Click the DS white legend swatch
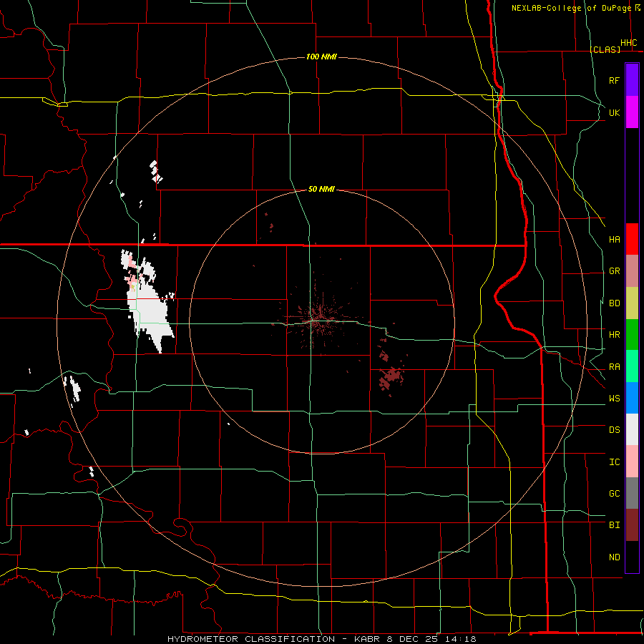Image resolution: width=644 pixels, height=644 pixels. coord(632,429)
